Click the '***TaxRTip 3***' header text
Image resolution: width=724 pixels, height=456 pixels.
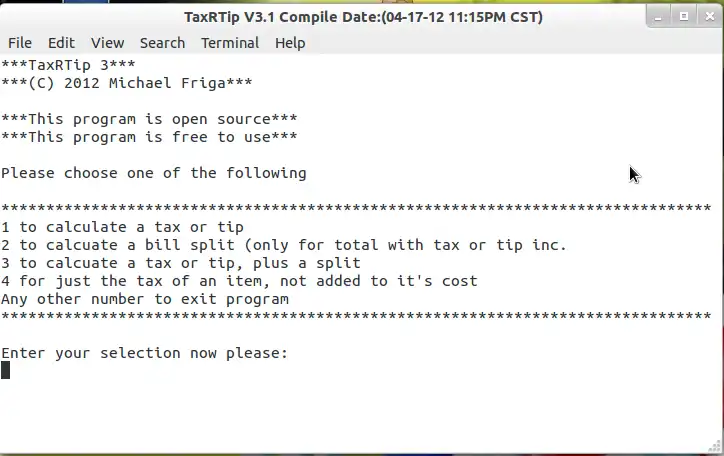(68, 65)
